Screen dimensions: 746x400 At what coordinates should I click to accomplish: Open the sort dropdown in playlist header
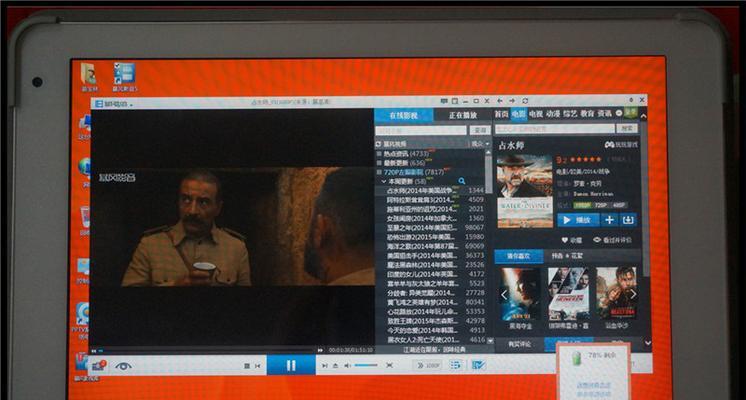click(x=480, y=144)
